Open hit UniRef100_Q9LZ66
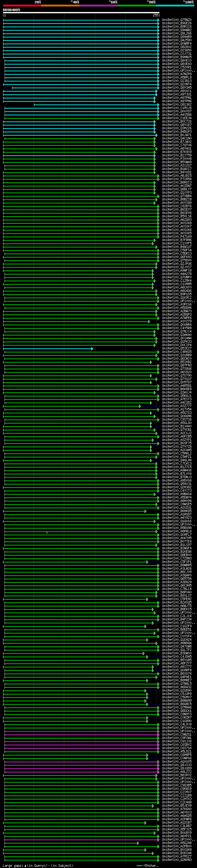This screenshot has width=197, height=868. [x=176, y=33]
